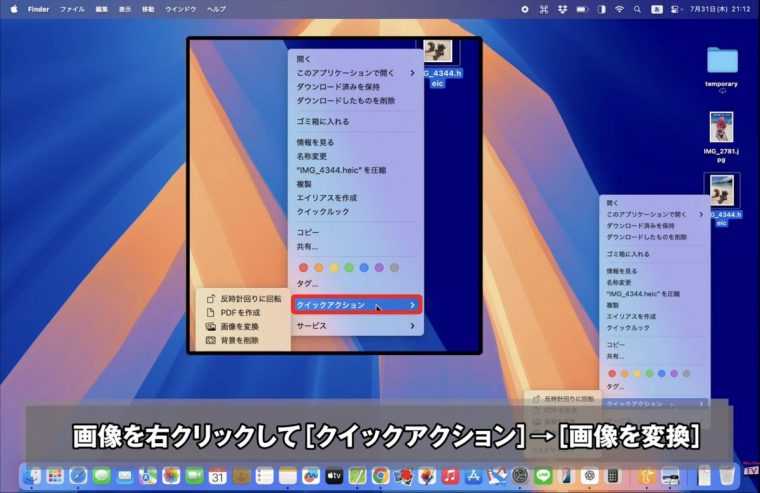Open the 編集 menu in menu bar
This screenshot has width=760, height=493.
point(101,9)
